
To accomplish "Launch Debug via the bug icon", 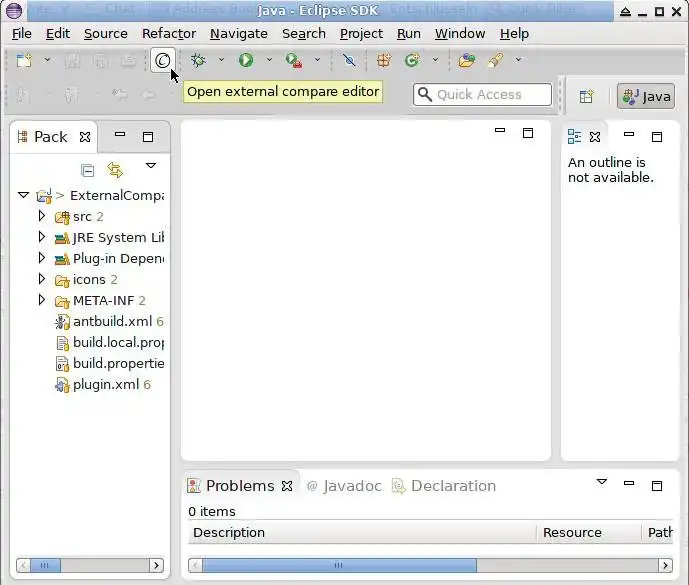I will coord(198,60).
